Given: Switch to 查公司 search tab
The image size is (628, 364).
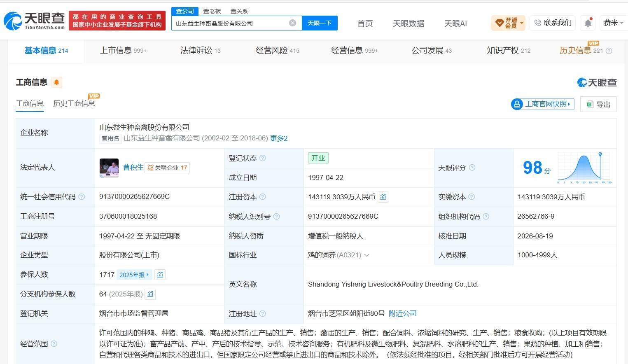Looking at the screenshot, I should [185, 11].
